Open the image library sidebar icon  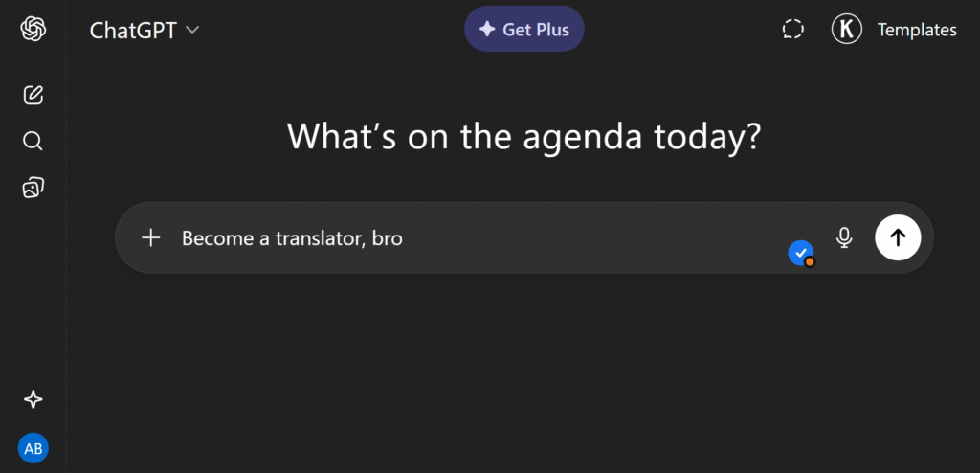[33, 188]
